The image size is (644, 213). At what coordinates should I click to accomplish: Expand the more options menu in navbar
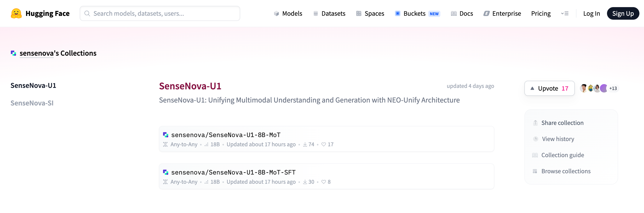[565, 14]
